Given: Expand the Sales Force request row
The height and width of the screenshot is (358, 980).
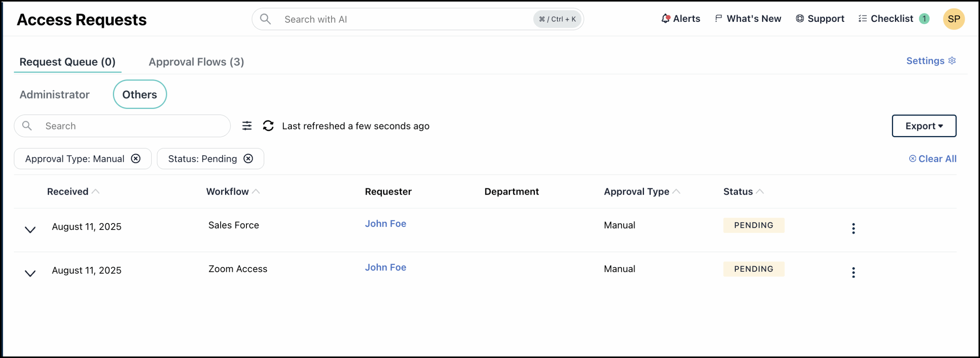Looking at the screenshot, I should click(x=30, y=229).
